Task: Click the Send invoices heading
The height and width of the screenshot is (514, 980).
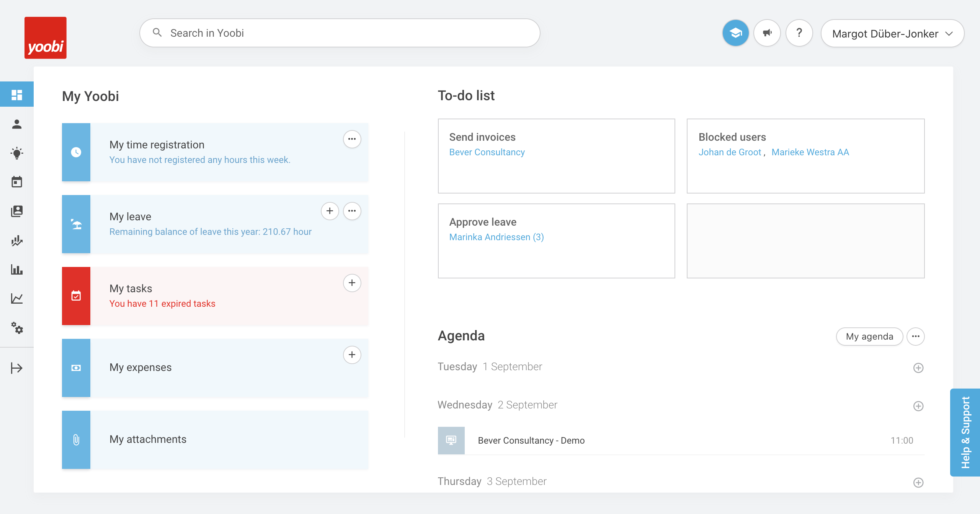Action: (482, 137)
